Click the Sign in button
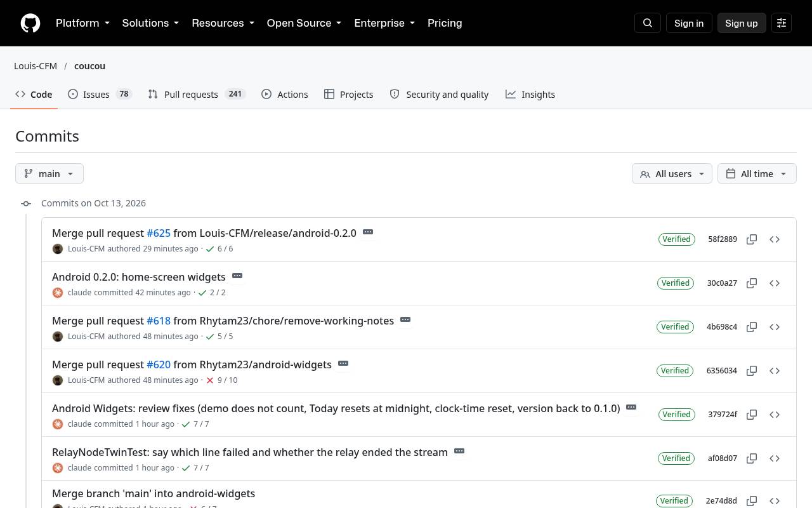Image resolution: width=812 pixels, height=508 pixels. click(x=689, y=23)
